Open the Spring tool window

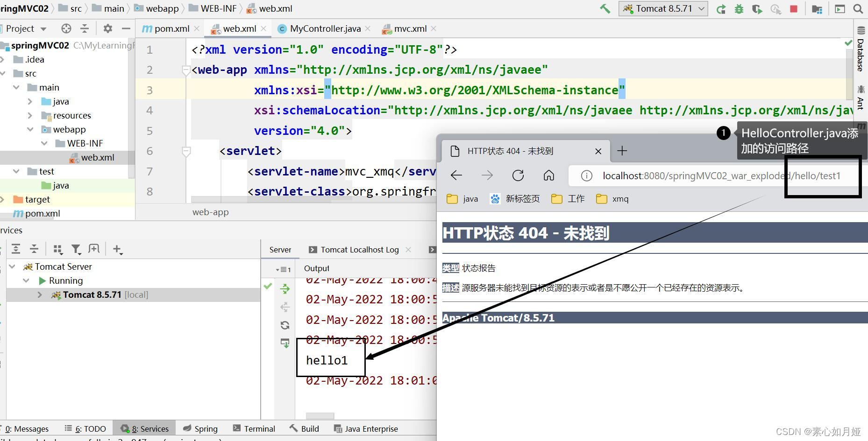pyautogui.click(x=200, y=429)
